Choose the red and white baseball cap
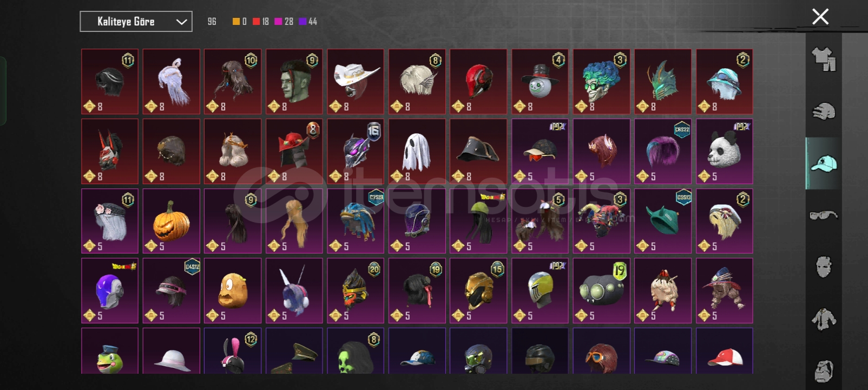Viewport: 868px width, 390px height. [725, 350]
